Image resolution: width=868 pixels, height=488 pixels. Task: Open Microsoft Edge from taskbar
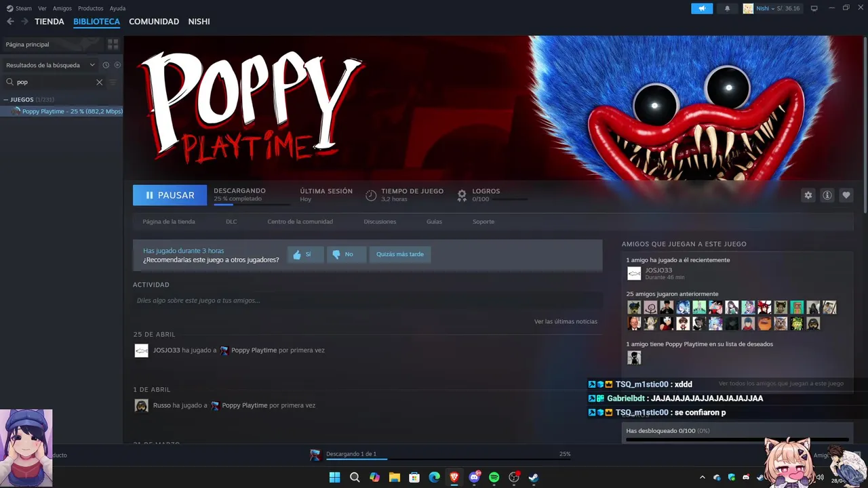click(x=434, y=477)
